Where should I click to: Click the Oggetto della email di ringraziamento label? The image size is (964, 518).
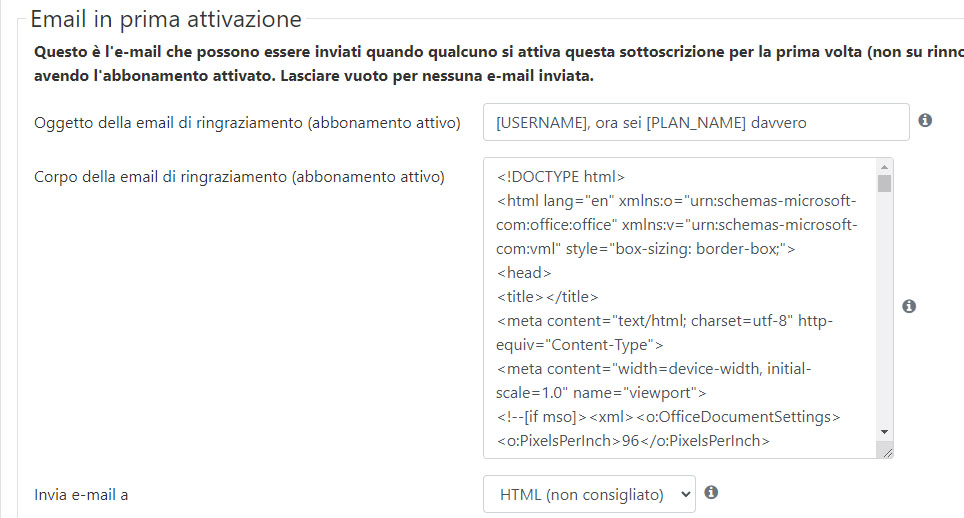pos(247,123)
